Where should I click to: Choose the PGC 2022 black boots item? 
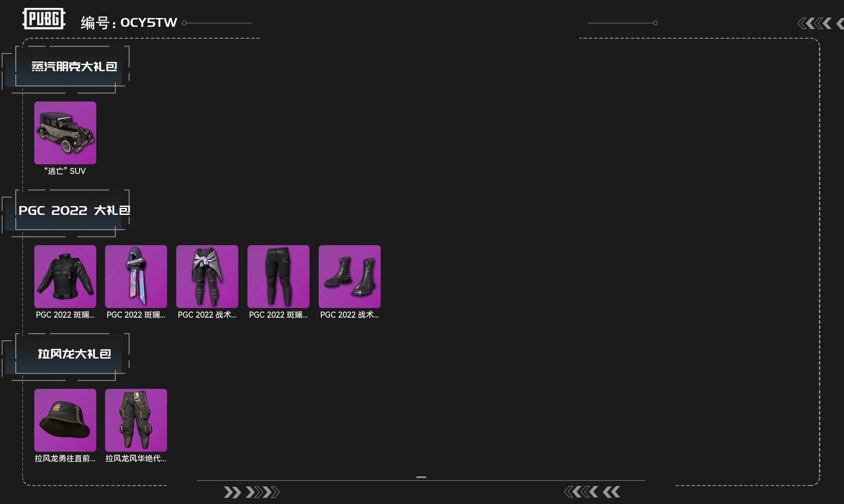[x=349, y=276]
